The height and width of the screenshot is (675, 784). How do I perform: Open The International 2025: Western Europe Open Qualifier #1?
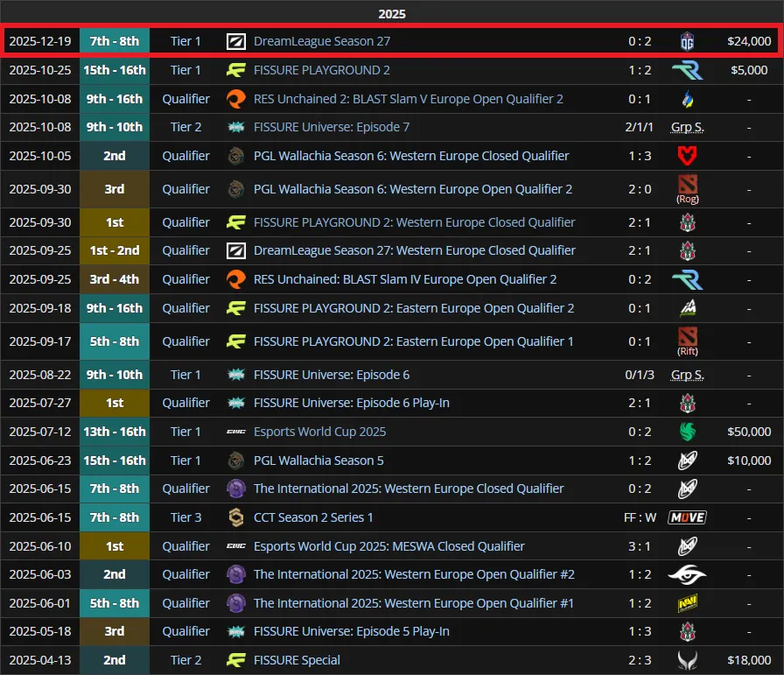[x=414, y=603]
